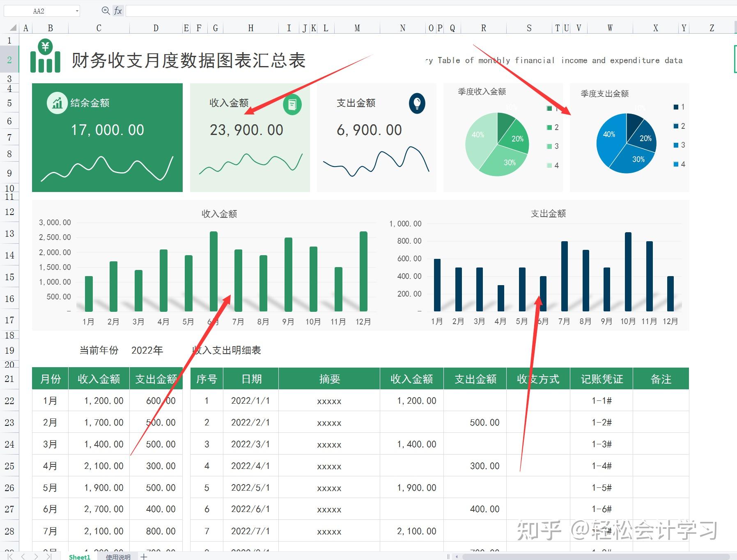Click the green ledger icon beside 收入金额
Viewport: 737px width, 560px height.
pyautogui.click(x=292, y=105)
